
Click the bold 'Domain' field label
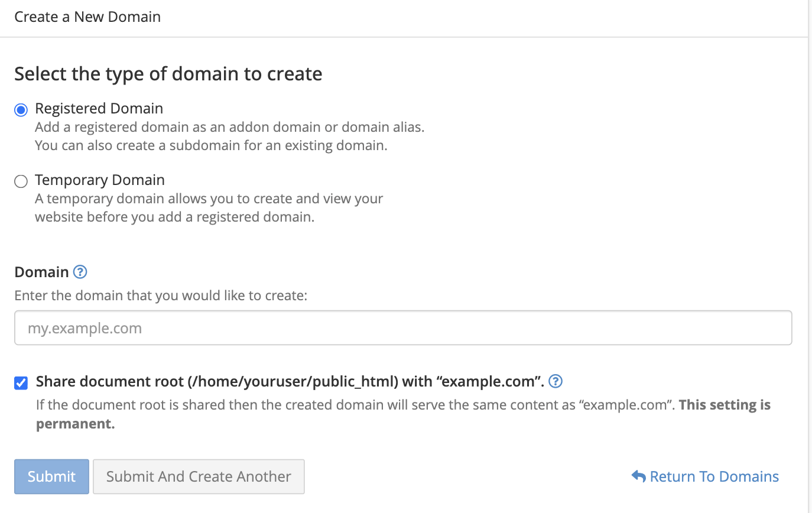pyautogui.click(x=42, y=272)
